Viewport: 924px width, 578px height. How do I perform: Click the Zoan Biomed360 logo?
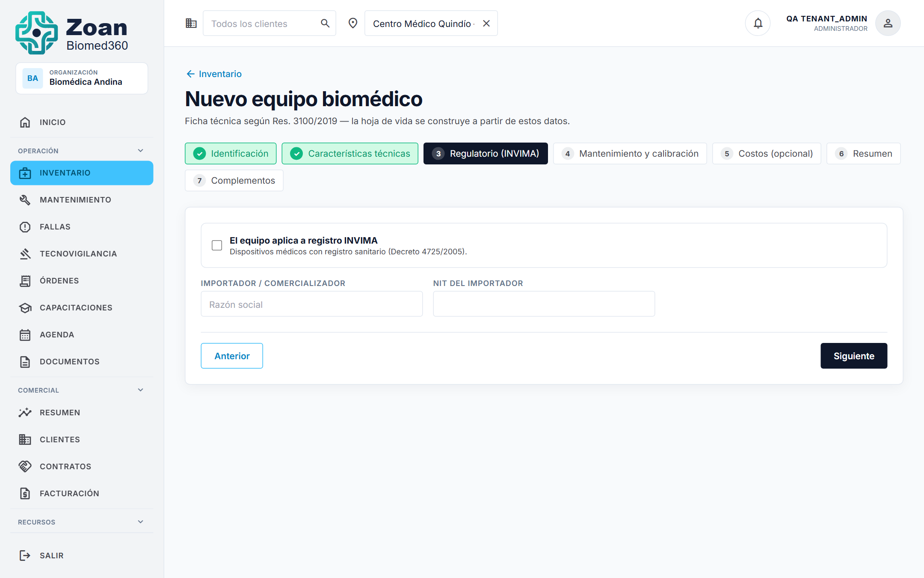coord(72,33)
